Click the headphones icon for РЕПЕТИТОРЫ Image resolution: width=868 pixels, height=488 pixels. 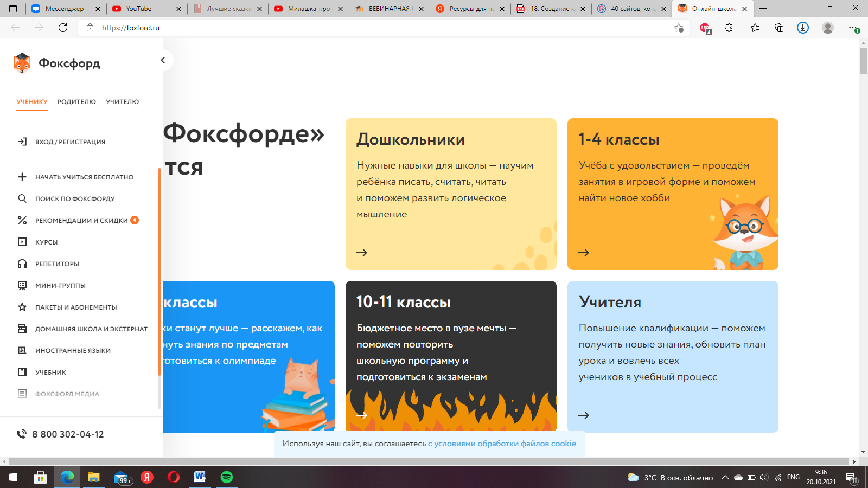22,264
